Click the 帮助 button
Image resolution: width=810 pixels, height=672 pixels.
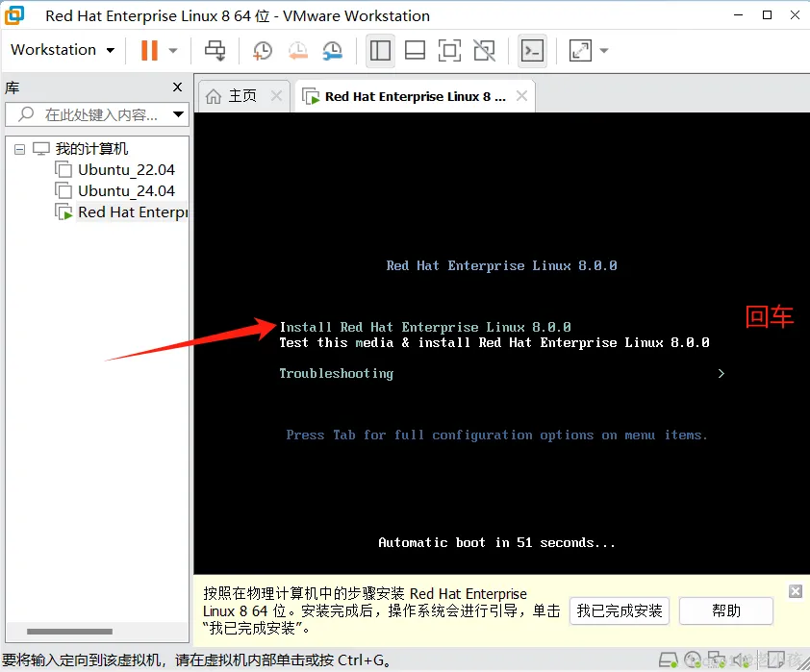click(x=725, y=611)
